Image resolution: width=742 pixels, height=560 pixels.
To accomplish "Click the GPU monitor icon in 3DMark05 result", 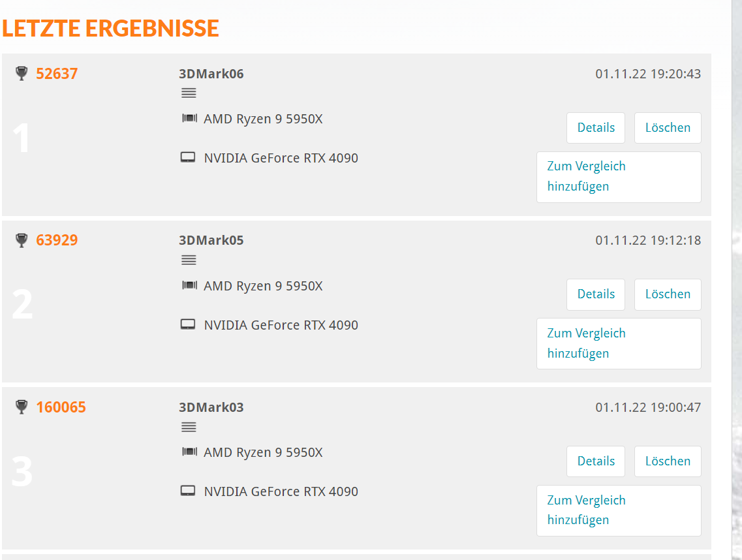I will tap(188, 324).
